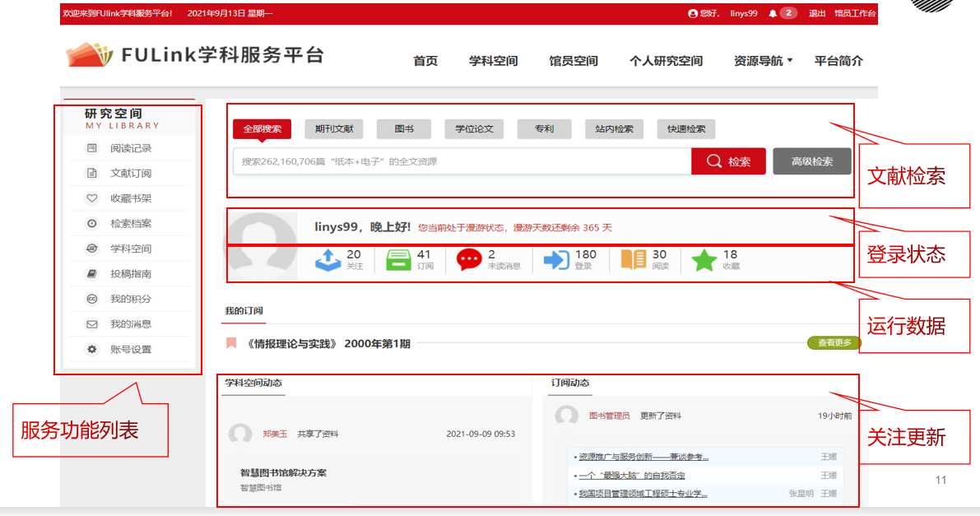Open the 学科空间动态 section tab
The height and width of the screenshot is (516, 980).
(253, 383)
